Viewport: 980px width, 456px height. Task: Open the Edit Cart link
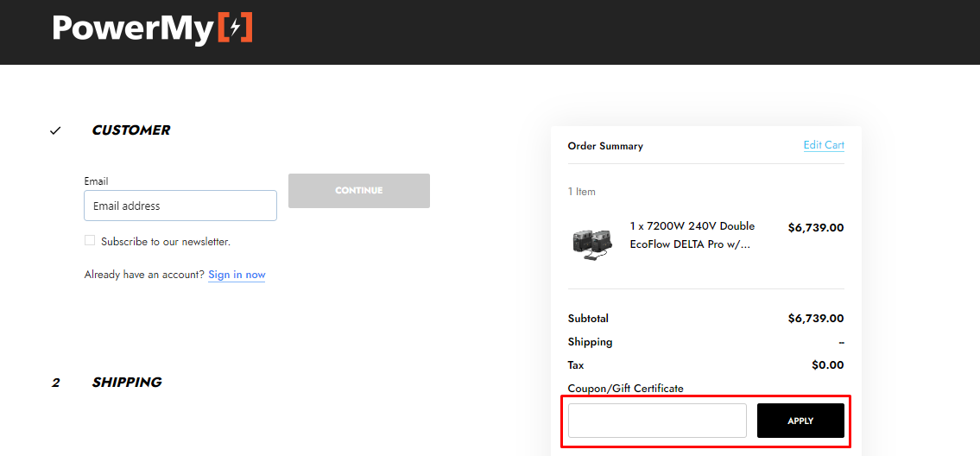point(824,145)
